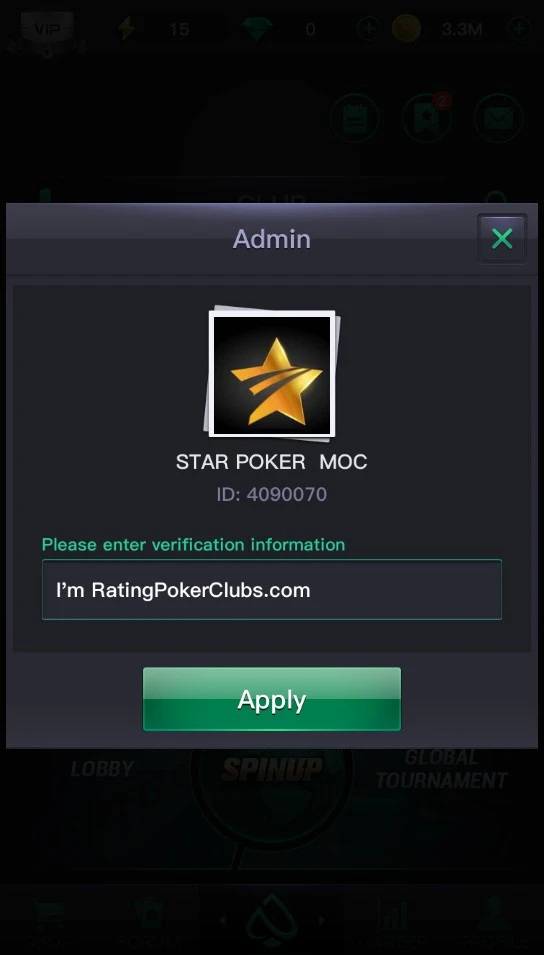Viewport: 544px width, 955px height.
Task: Close the Admin dialog
Action: point(502,239)
